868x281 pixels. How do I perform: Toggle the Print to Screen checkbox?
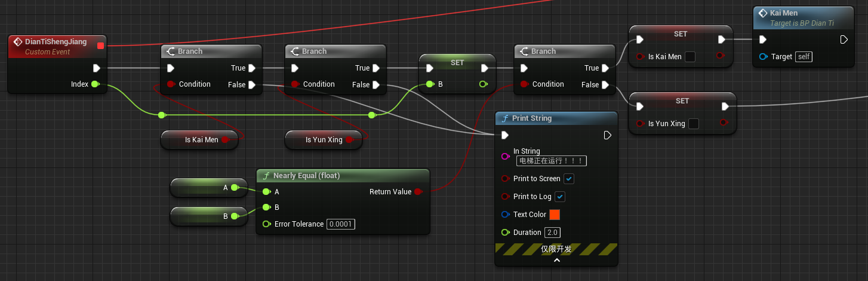click(569, 179)
